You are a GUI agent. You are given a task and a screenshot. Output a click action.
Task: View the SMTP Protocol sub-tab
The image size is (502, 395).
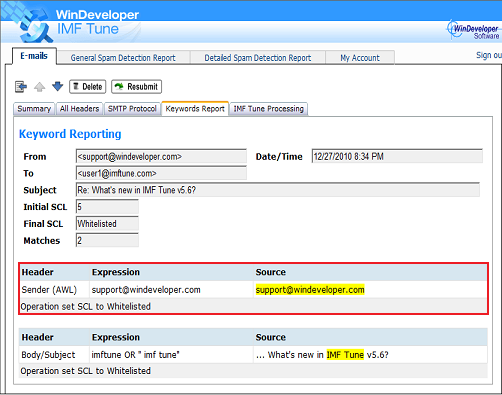[132, 109]
